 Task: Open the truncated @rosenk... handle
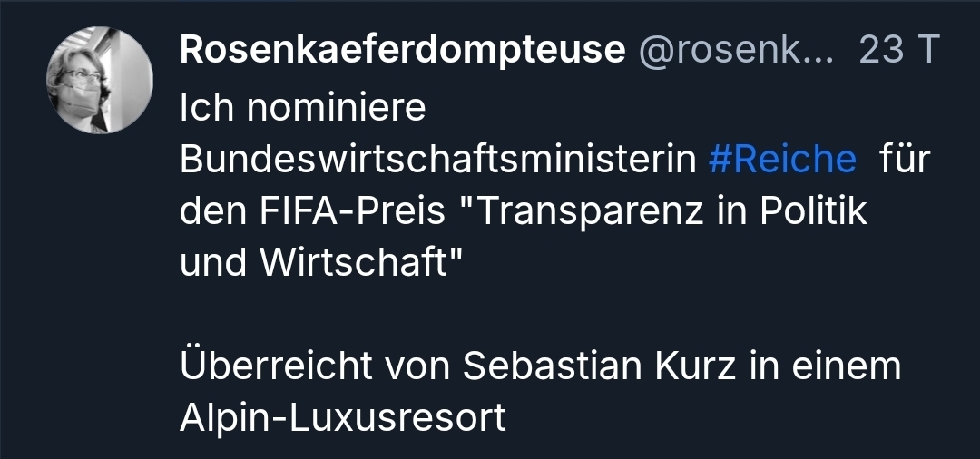coord(736,52)
